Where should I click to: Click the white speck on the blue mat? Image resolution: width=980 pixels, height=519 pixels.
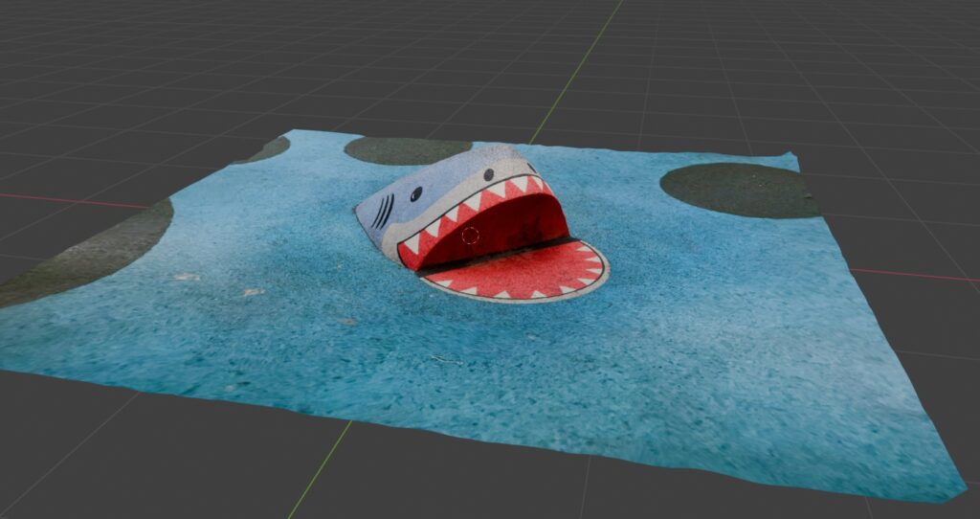(253, 292)
